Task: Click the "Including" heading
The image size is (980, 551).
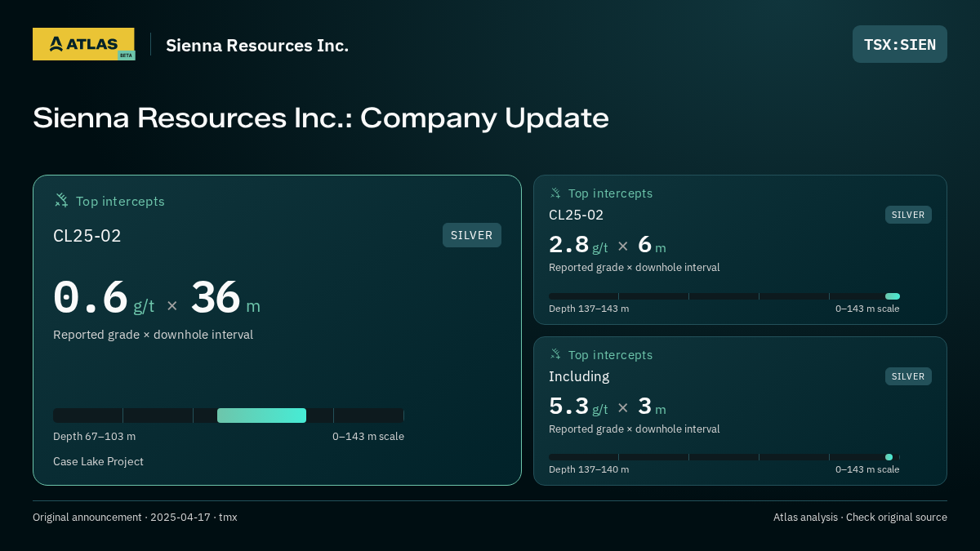Action: pos(579,376)
